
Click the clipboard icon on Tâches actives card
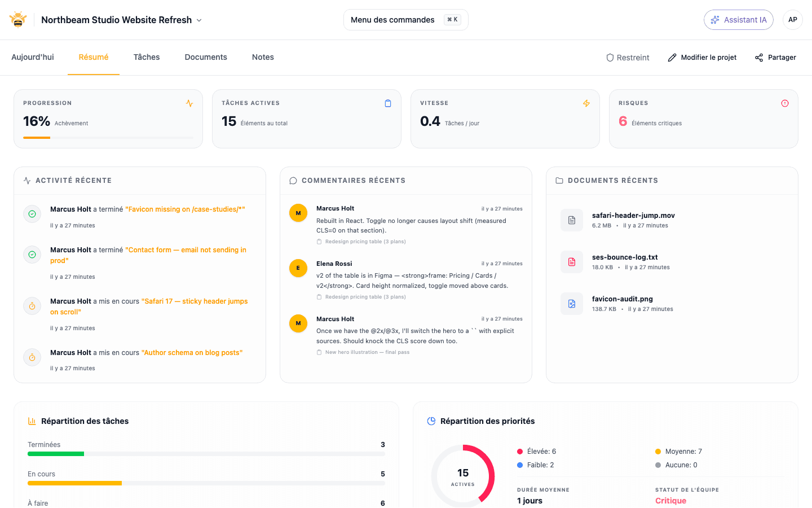click(388, 103)
